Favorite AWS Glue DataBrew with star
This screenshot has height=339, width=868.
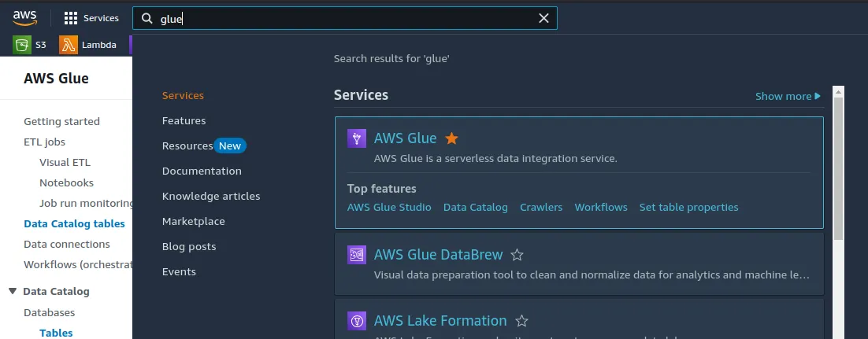[517, 255]
